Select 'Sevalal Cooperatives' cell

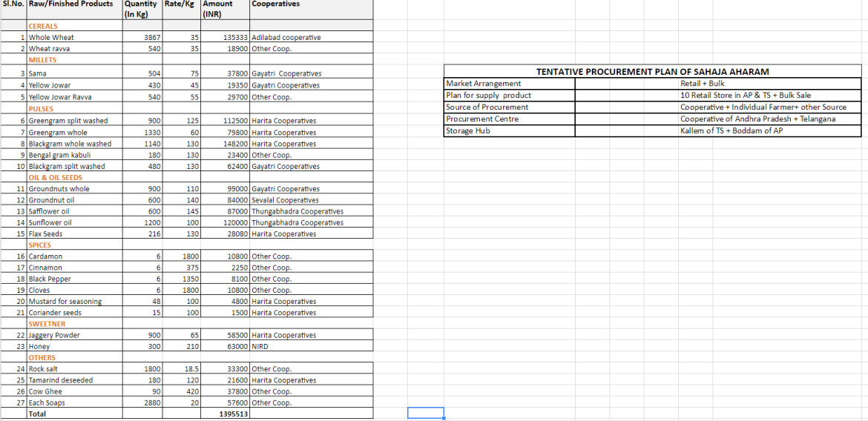coord(312,200)
